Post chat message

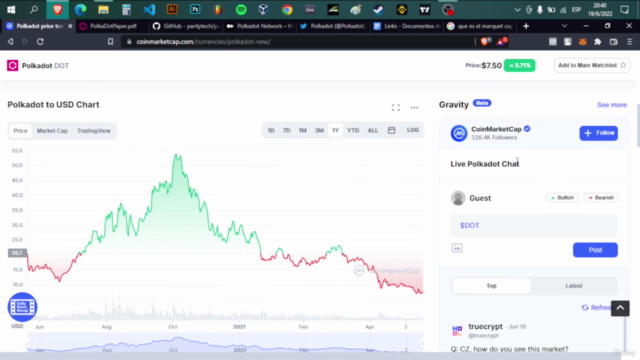[595, 250]
